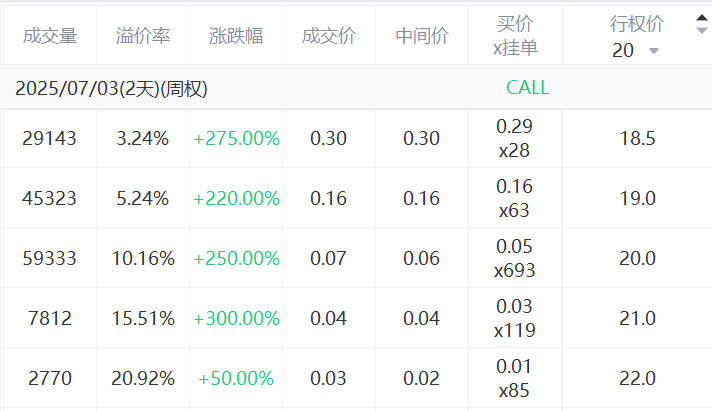Select the 18.5 strike price row

click(x=356, y=138)
